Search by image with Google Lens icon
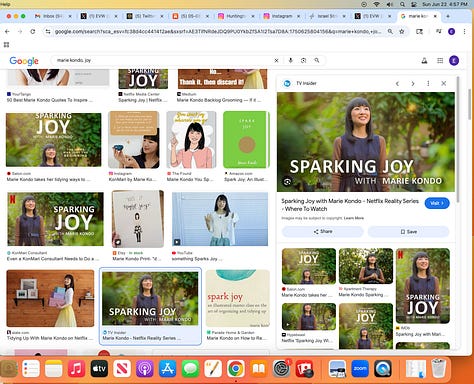This screenshot has height=384, width=474. coord(303,60)
